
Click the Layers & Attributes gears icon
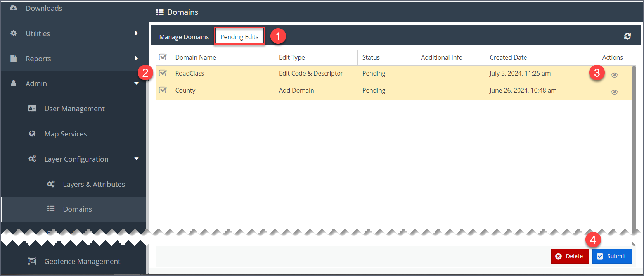pyautogui.click(x=51, y=184)
